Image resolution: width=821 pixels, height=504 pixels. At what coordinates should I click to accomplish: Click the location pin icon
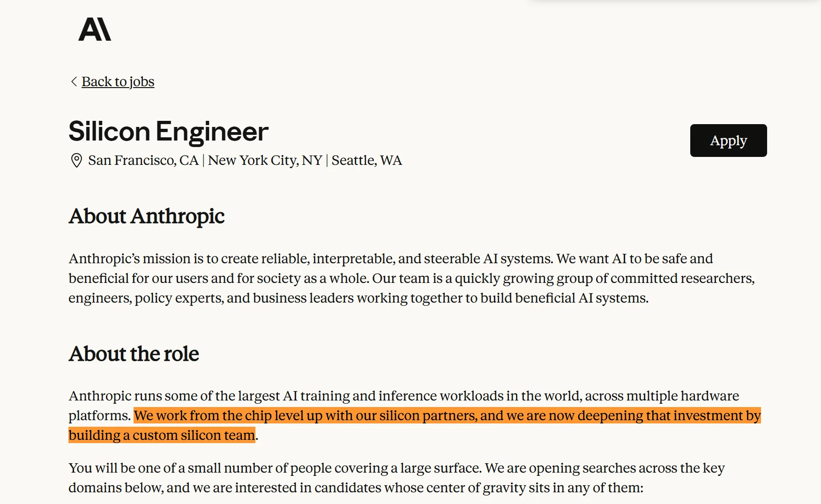(76, 161)
